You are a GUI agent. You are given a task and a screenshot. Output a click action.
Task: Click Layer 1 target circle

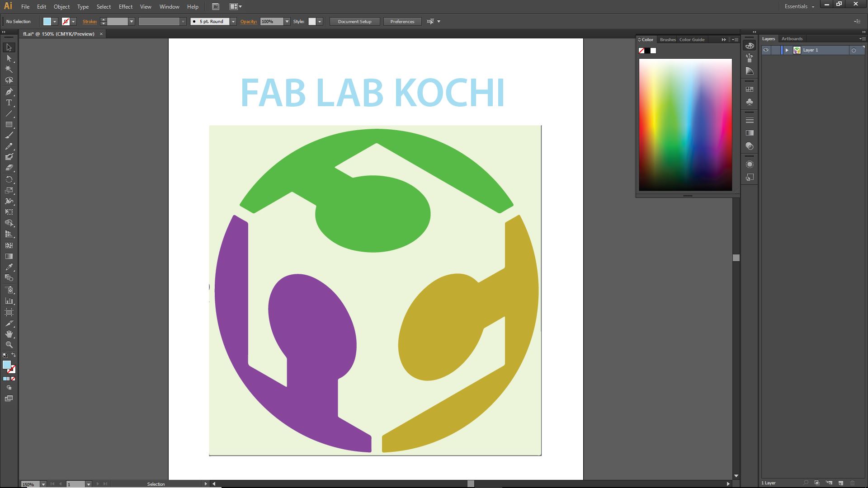click(854, 50)
